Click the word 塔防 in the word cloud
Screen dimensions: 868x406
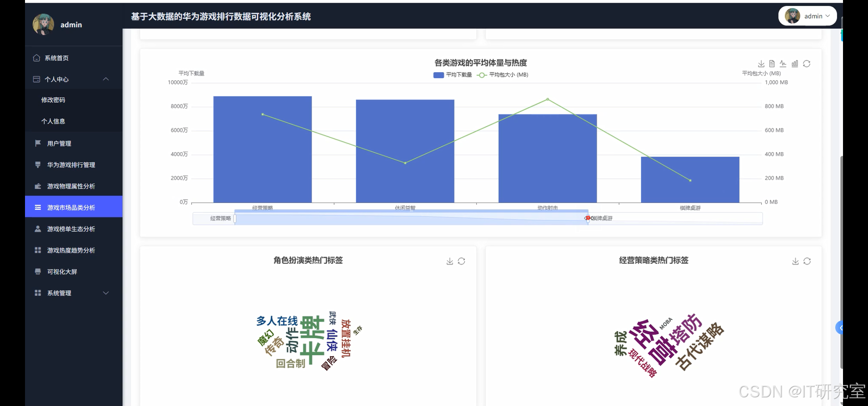pyautogui.click(x=686, y=331)
